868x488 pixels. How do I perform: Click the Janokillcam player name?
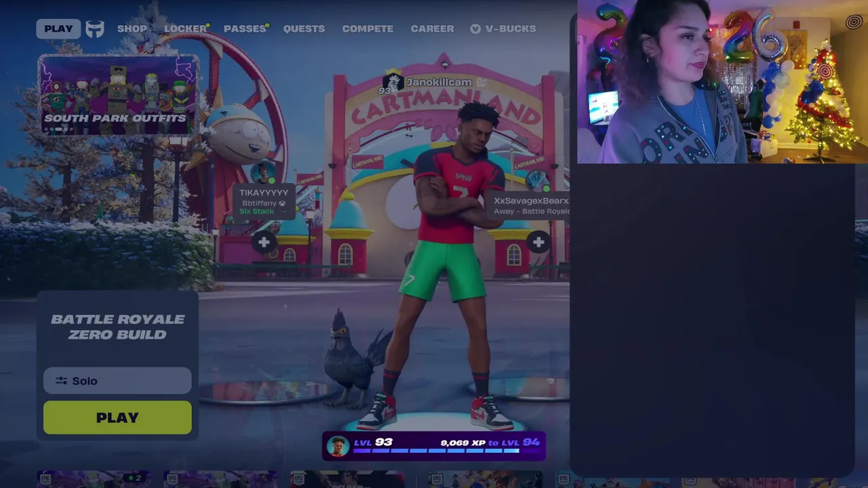[439, 82]
